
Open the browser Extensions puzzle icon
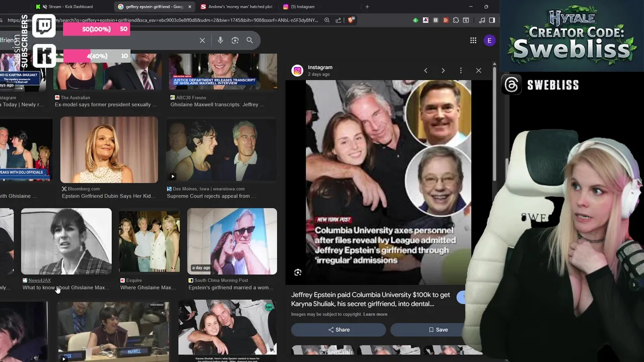pyautogui.click(x=456, y=20)
